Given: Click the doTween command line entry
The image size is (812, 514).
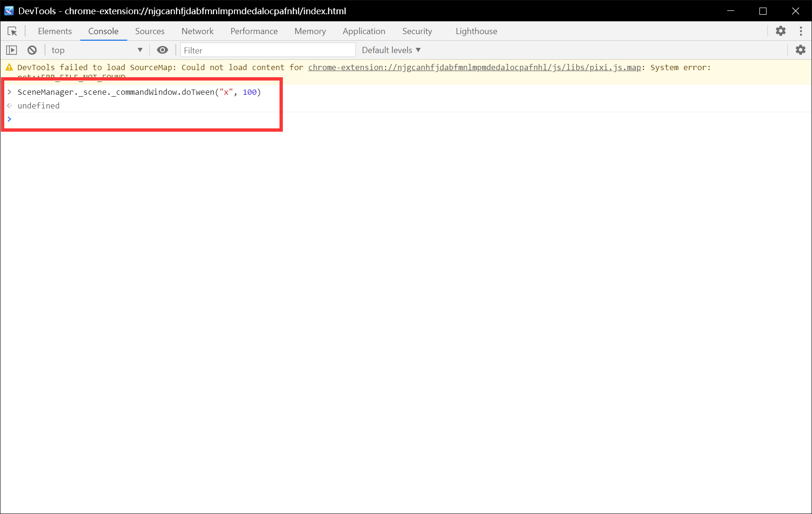Looking at the screenshot, I should pyautogui.click(x=139, y=92).
